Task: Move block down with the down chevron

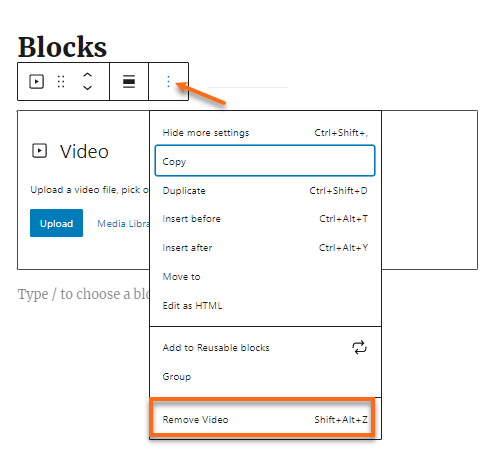Action: 87,88
